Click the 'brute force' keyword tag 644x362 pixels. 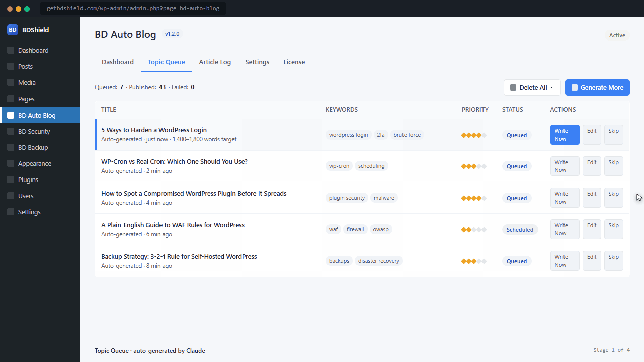pos(407,135)
